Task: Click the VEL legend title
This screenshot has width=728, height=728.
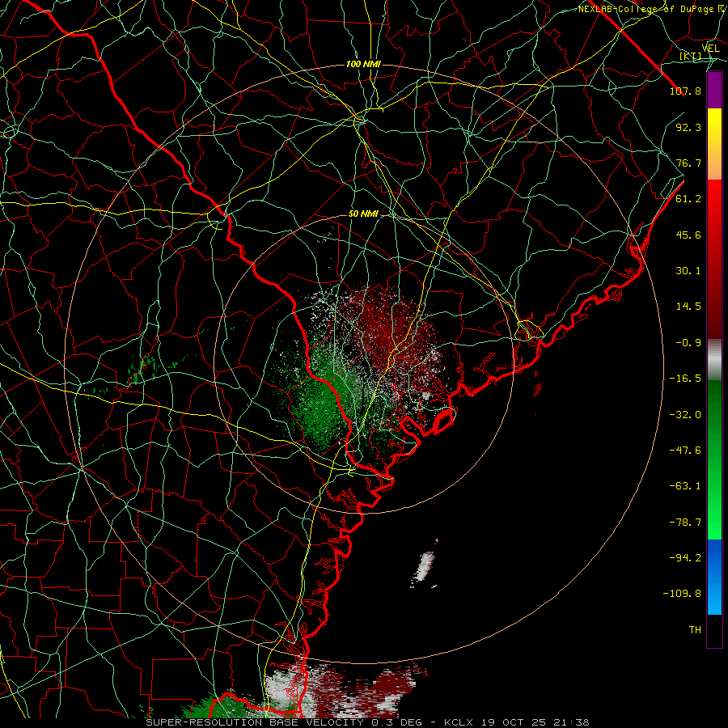Action: 710,49
